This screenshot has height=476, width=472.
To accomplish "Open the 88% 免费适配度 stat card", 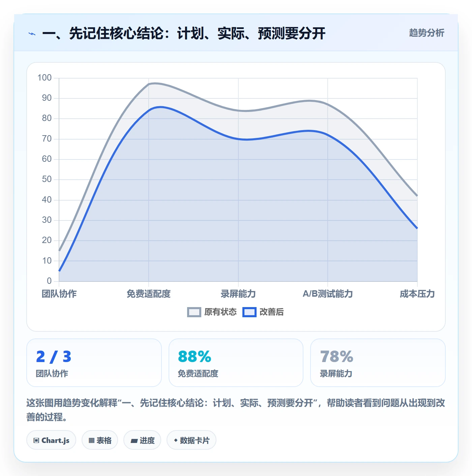I will [x=236, y=363].
